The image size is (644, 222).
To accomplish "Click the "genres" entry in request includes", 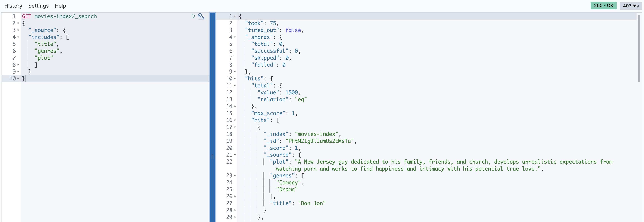I will (48, 51).
